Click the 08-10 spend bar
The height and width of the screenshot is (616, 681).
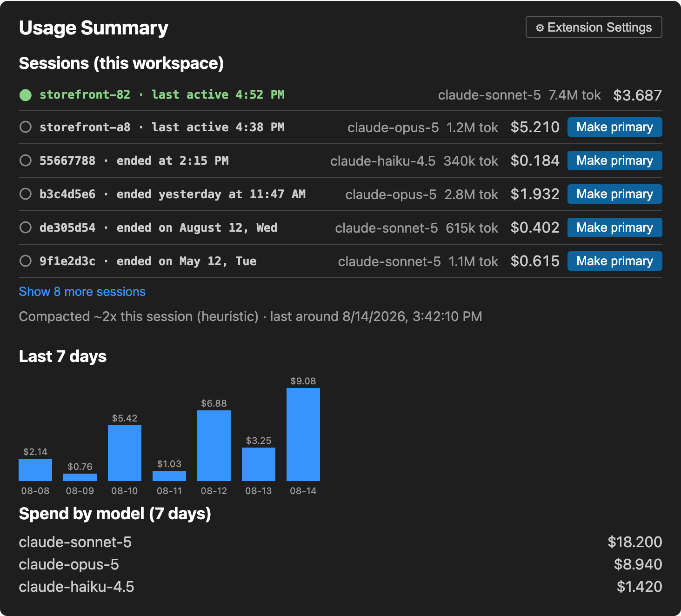pyautogui.click(x=125, y=453)
